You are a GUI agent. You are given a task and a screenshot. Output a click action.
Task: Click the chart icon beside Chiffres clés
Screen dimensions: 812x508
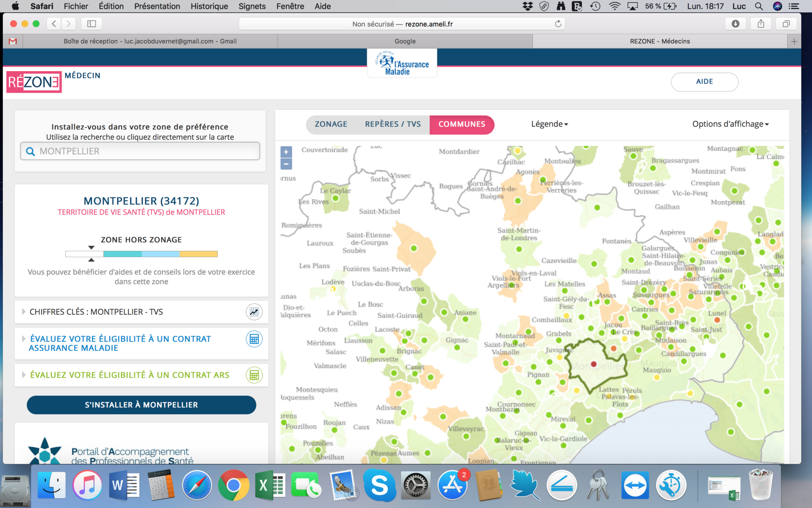pyautogui.click(x=254, y=312)
